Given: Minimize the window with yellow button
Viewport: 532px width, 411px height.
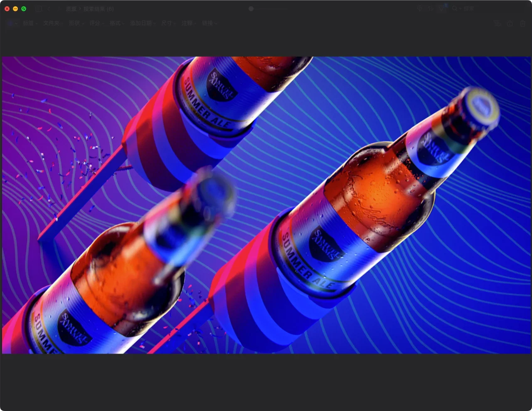Looking at the screenshot, I should click(15, 9).
